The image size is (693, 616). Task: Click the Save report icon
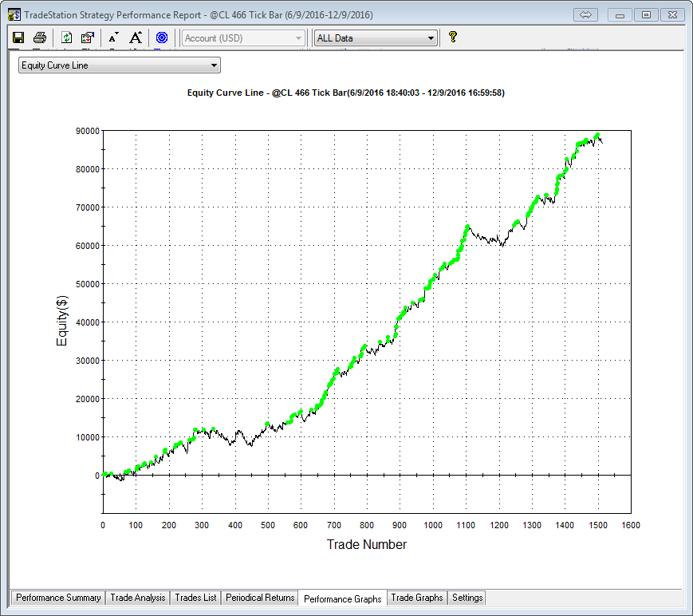click(x=18, y=38)
